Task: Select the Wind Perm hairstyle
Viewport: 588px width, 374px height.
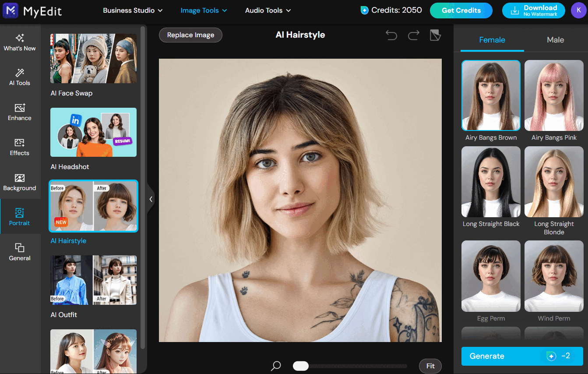Action: 554,276
